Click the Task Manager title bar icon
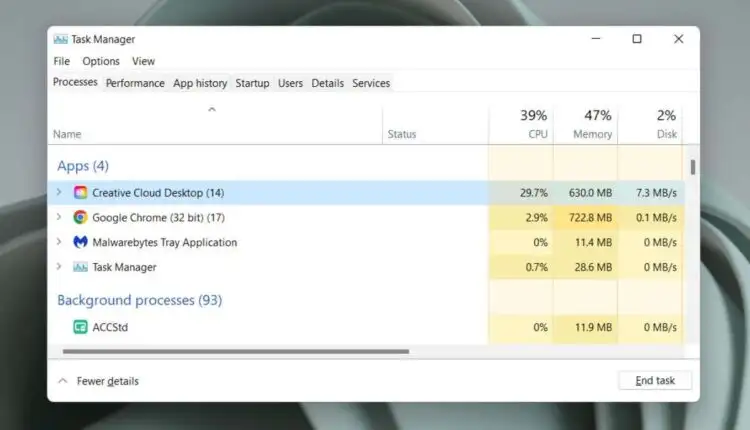 61,39
